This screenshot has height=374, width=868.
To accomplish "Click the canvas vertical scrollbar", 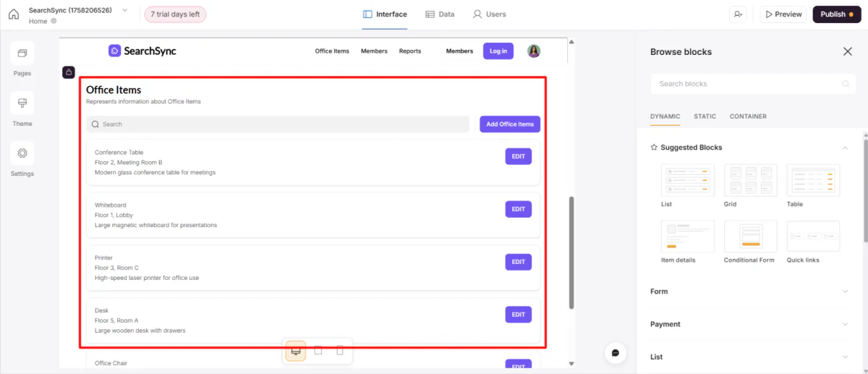I will pos(571,252).
